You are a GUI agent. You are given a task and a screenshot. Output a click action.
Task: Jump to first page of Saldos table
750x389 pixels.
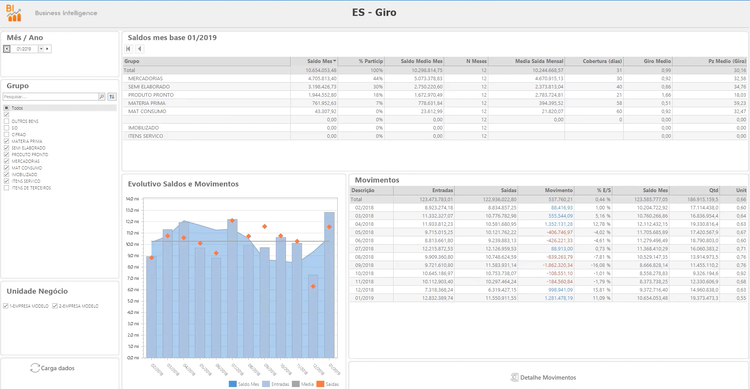[128, 49]
